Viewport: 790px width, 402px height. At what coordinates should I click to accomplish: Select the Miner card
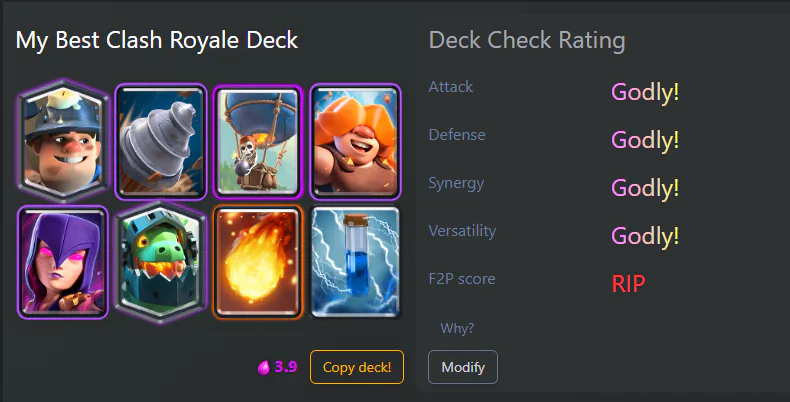(x=63, y=141)
